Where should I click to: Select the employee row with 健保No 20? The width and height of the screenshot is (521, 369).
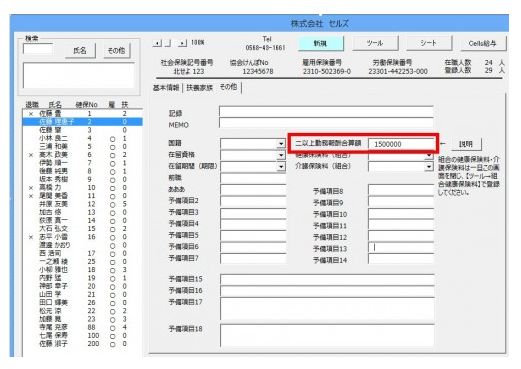point(83,286)
